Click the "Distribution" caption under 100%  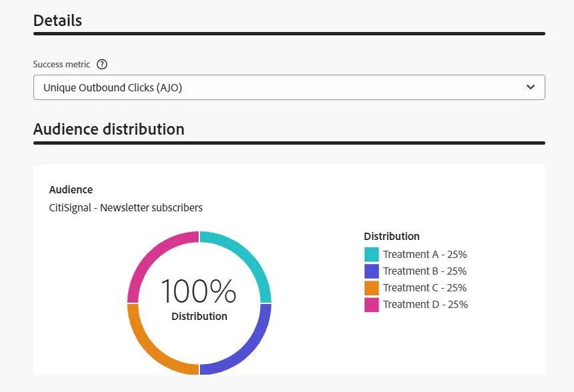(199, 316)
